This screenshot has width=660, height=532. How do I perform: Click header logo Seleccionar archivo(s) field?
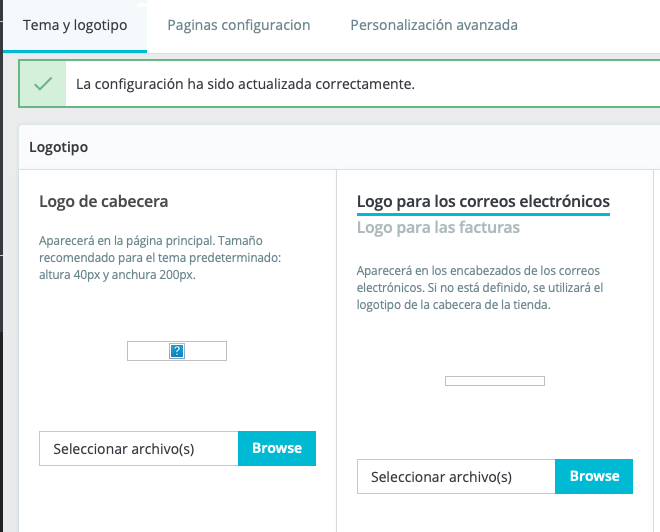tap(139, 448)
